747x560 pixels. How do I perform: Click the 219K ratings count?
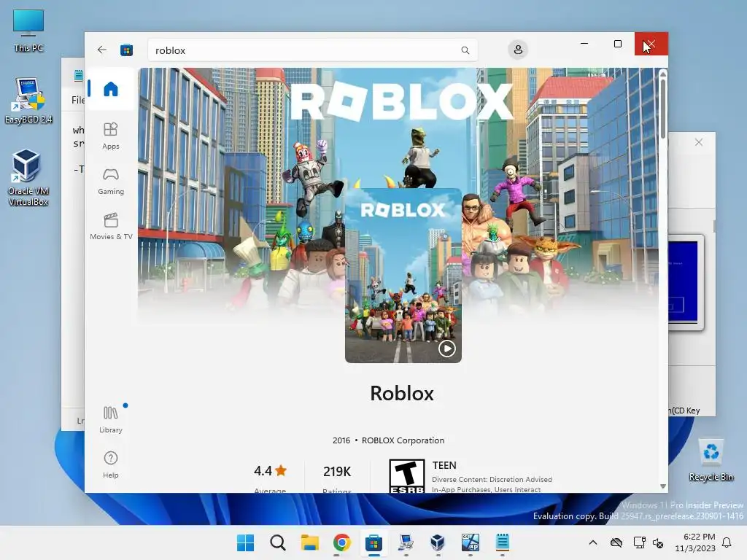tap(337, 472)
